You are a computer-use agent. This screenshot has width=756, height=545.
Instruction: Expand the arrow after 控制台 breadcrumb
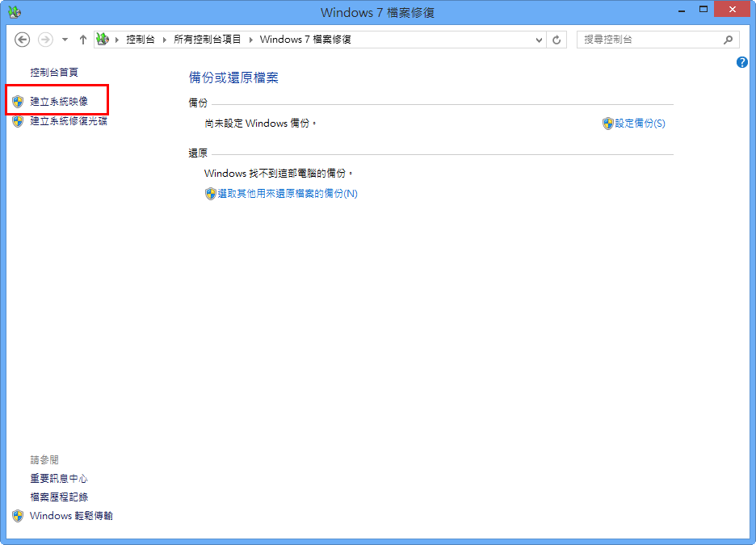point(165,40)
